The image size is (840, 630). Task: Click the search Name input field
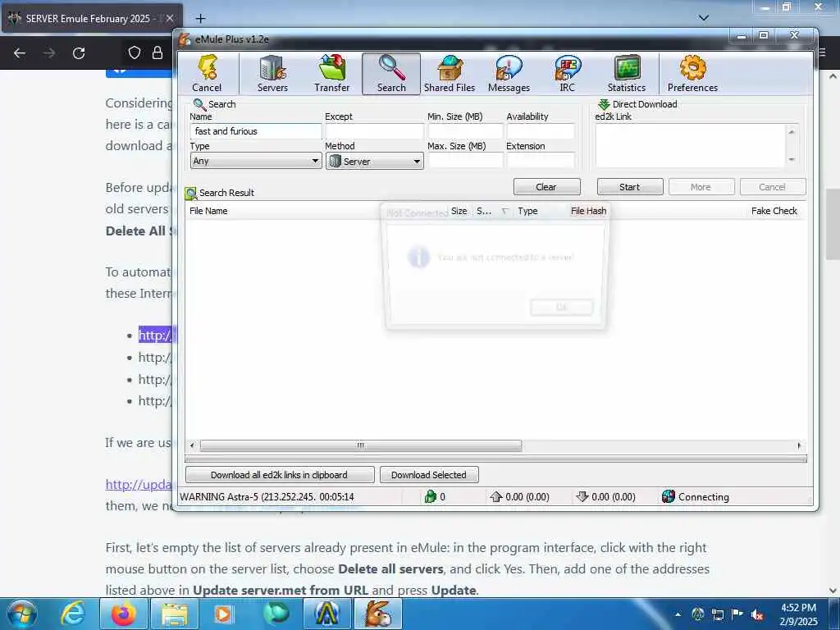pos(256,131)
